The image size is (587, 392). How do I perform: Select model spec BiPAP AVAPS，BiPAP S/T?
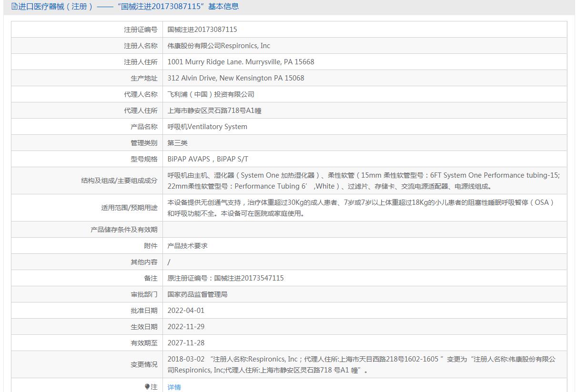coord(208,159)
